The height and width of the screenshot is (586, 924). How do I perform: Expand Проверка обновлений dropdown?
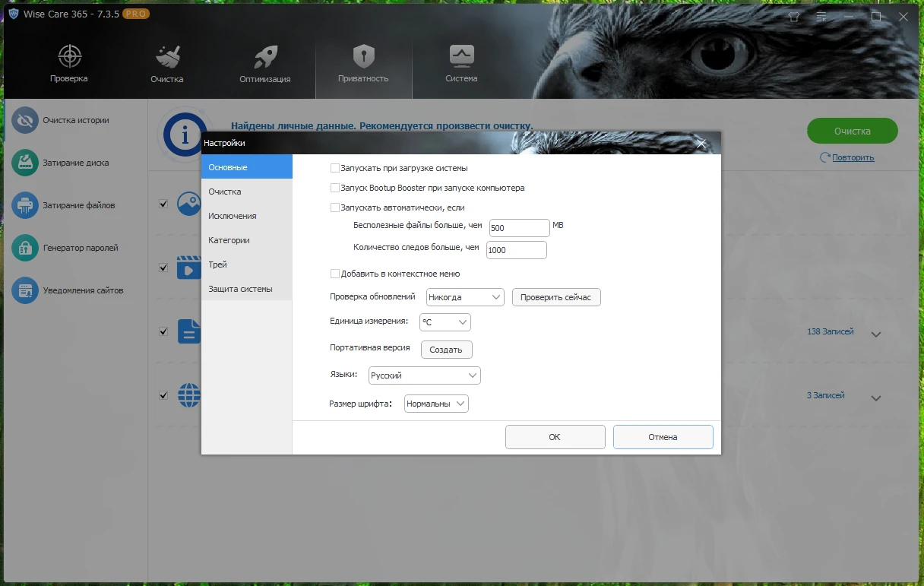click(x=465, y=297)
